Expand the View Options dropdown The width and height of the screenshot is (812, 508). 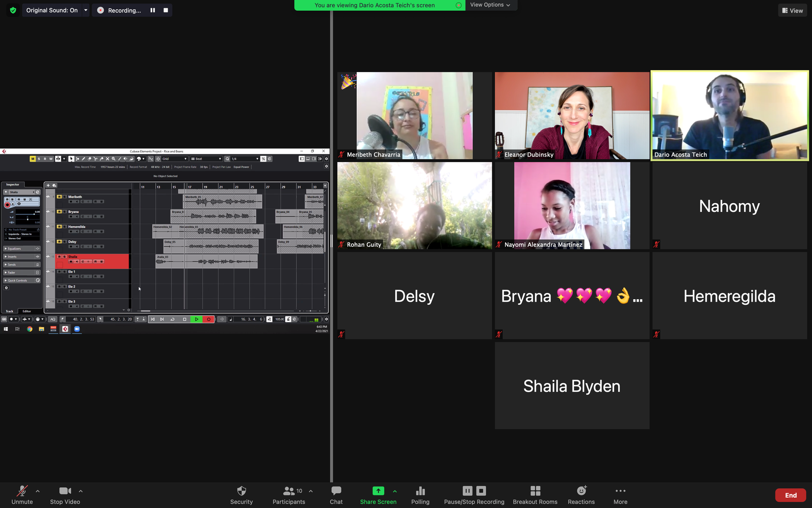[x=490, y=5]
